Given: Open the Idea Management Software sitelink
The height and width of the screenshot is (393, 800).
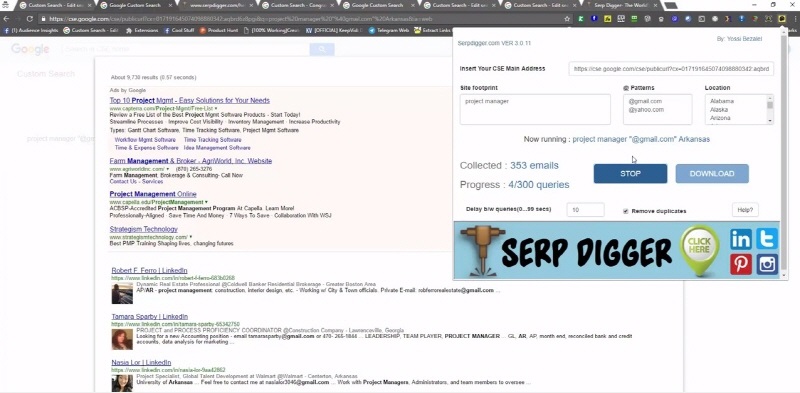Looking at the screenshot, I should point(217,148).
